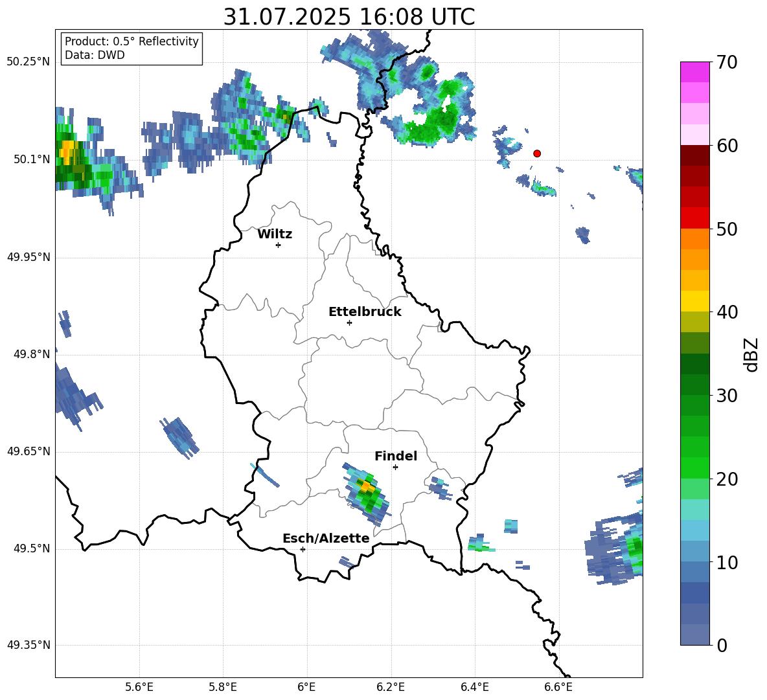Click the colorbar tick label 60
Screen dimensions: 767x700
click(727, 146)
